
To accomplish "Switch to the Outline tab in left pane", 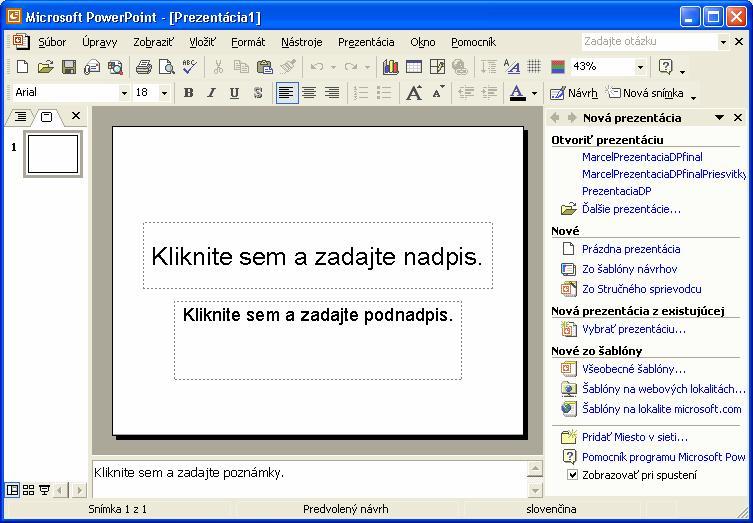I will tap(21, 116).
